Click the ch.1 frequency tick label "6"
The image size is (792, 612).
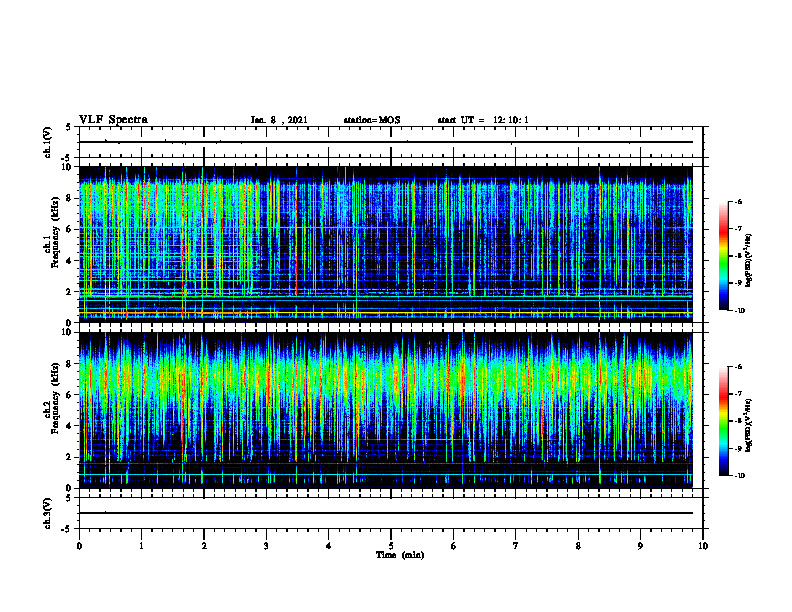click(70, 229)
